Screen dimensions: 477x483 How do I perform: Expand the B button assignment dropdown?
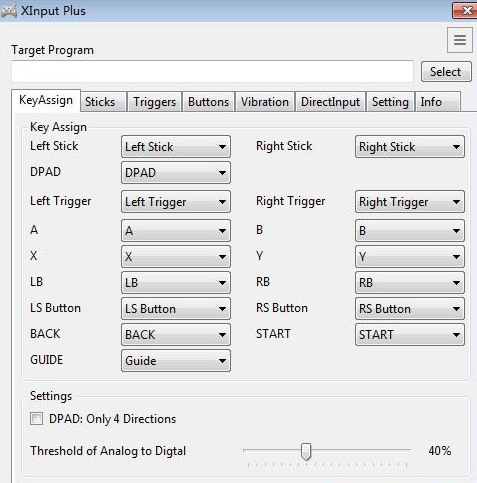(x=410, y=230)
